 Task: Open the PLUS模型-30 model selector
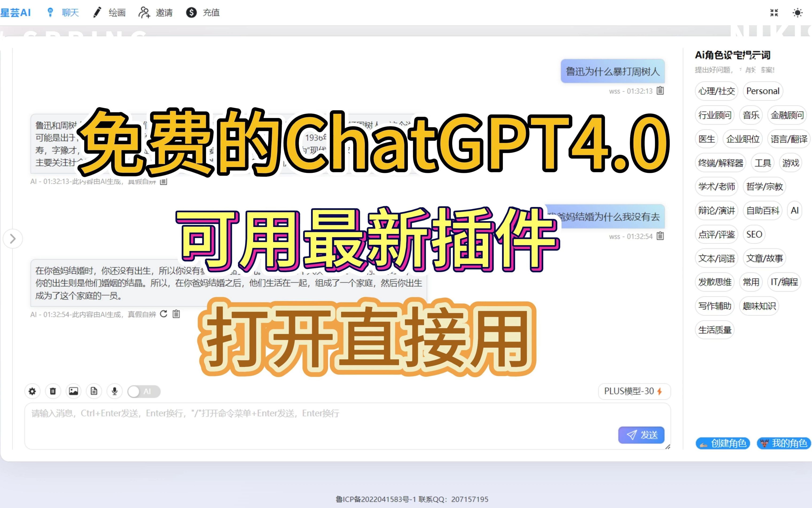tap(634, 391)
